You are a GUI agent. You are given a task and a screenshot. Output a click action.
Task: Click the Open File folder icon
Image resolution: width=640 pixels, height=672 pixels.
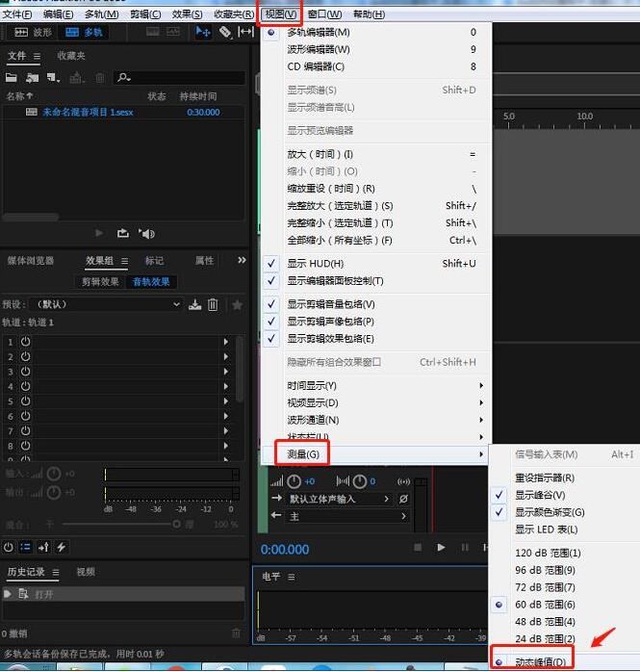coord(12,78)
